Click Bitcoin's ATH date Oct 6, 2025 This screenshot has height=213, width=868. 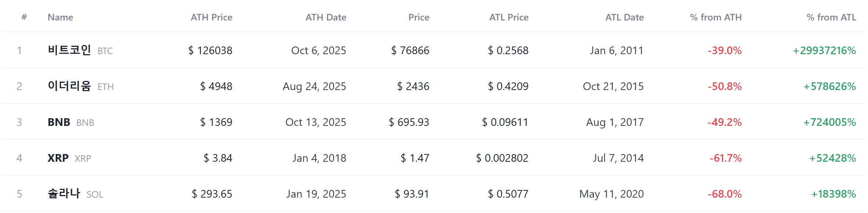(319, 50)
